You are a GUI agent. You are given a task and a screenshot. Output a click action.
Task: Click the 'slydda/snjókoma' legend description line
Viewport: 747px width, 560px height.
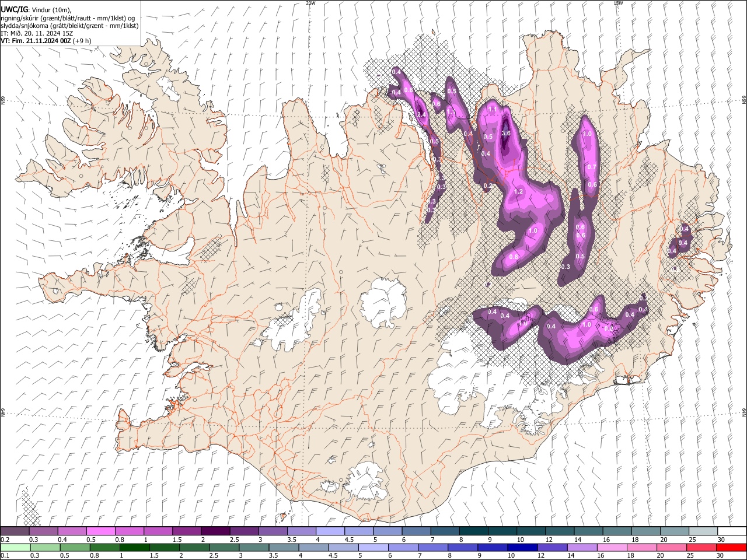click(x=69, y=26)
